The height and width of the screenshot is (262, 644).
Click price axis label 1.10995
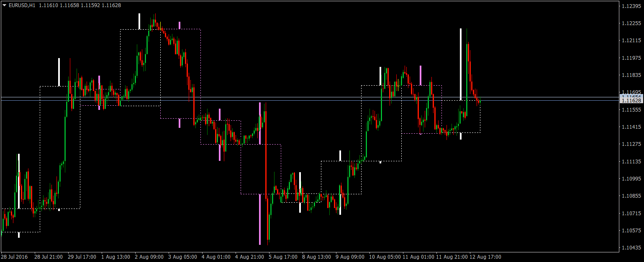(x=632, y=179)
